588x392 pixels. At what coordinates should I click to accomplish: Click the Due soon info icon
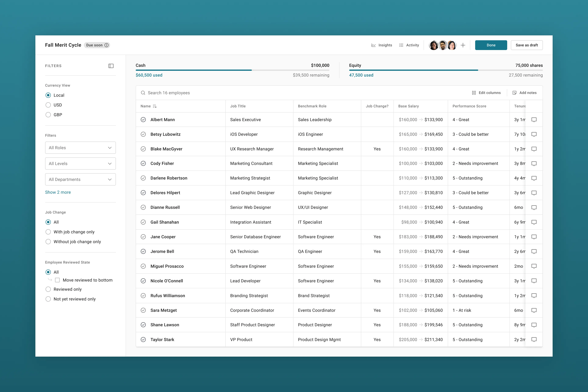point(106,45)
